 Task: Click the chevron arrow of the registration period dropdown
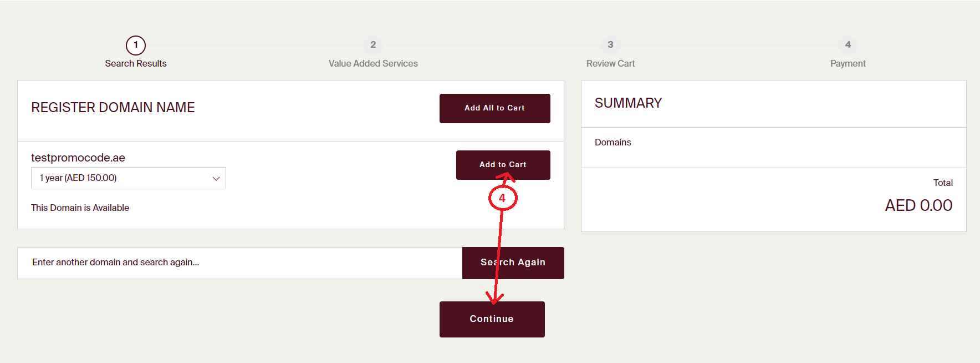[216, 178]
